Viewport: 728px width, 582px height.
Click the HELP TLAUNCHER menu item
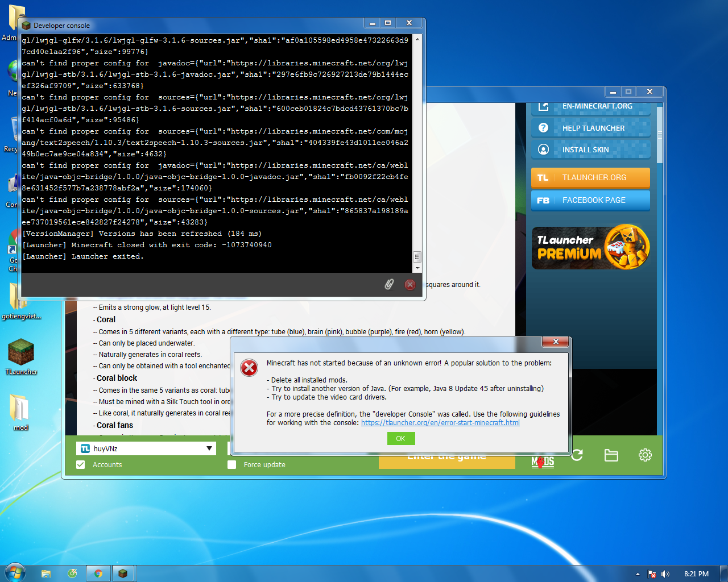(590, 128)
